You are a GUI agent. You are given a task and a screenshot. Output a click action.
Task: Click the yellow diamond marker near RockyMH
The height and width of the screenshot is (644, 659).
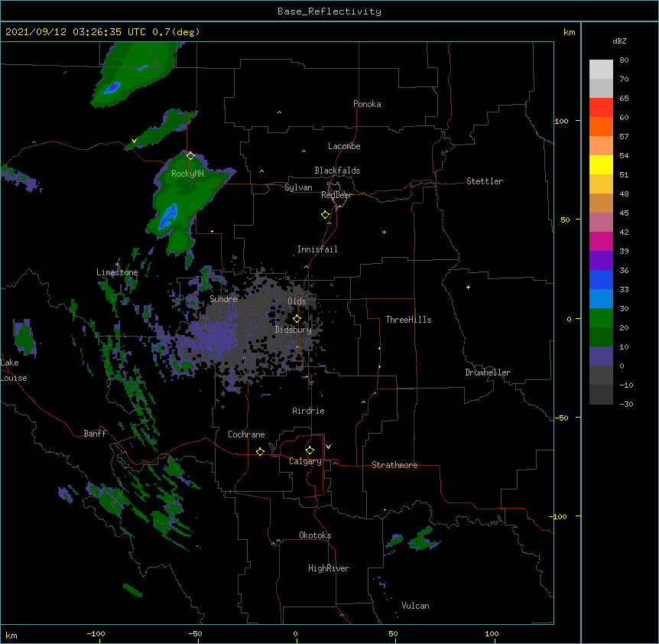(x=190, y=156)
